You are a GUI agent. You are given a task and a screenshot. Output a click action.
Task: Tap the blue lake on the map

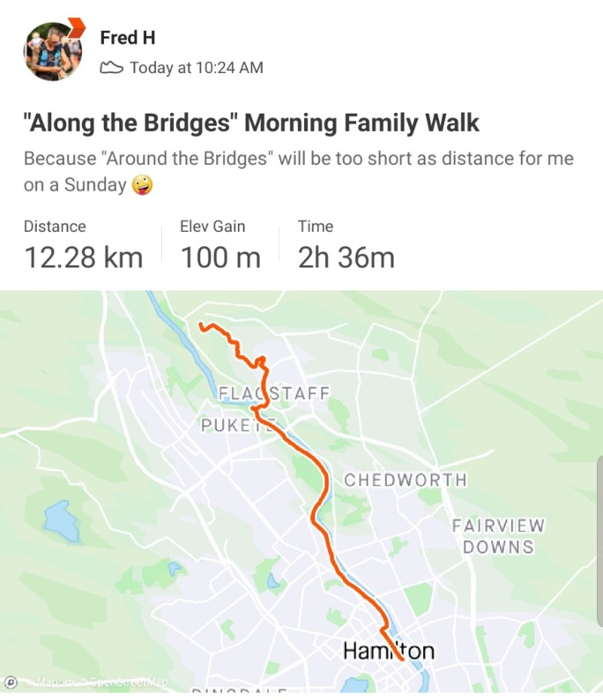[x=62, y=521]
